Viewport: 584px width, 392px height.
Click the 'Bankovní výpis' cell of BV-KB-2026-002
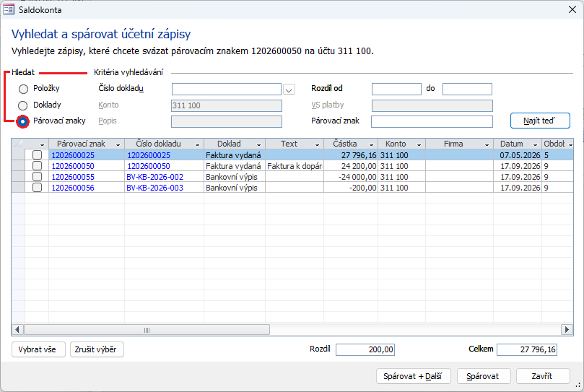(x=235, y=177)
